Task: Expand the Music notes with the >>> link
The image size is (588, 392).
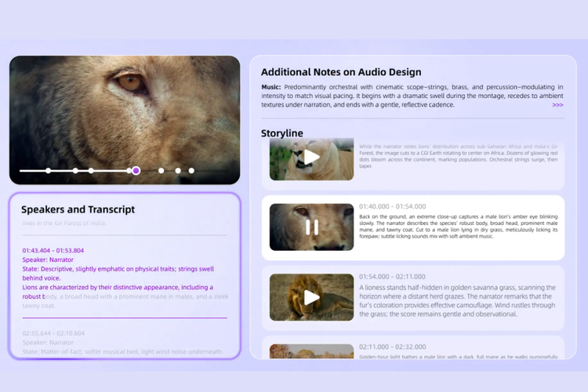Action: [x=557, y=105]
